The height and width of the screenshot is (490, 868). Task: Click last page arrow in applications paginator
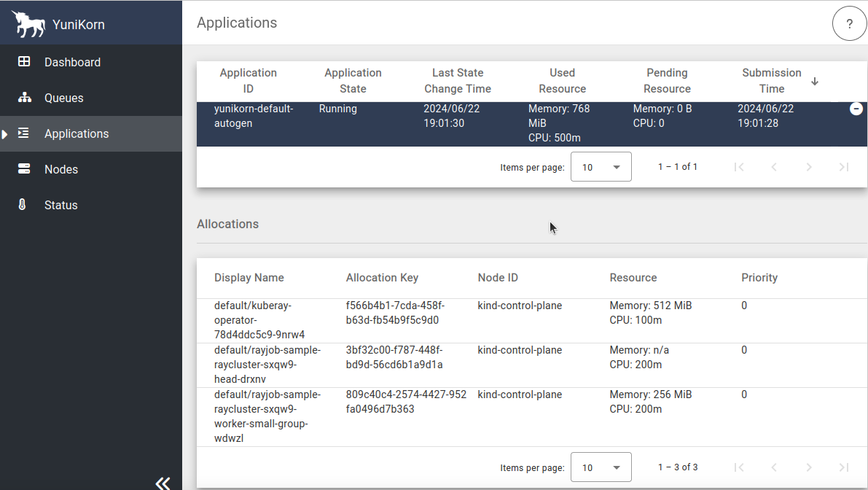[x=844, y=167]
